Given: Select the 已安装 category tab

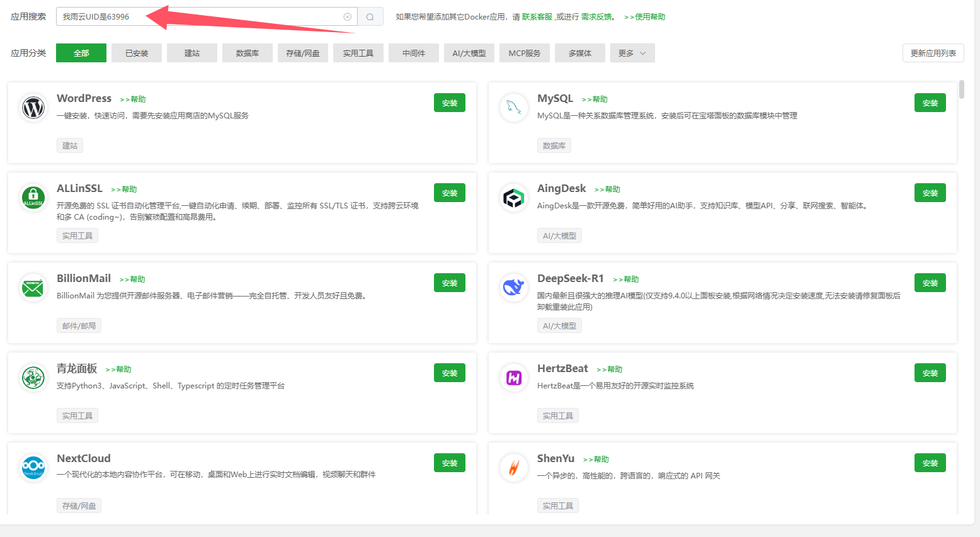Looking at the screenshot, I should 137,53.
